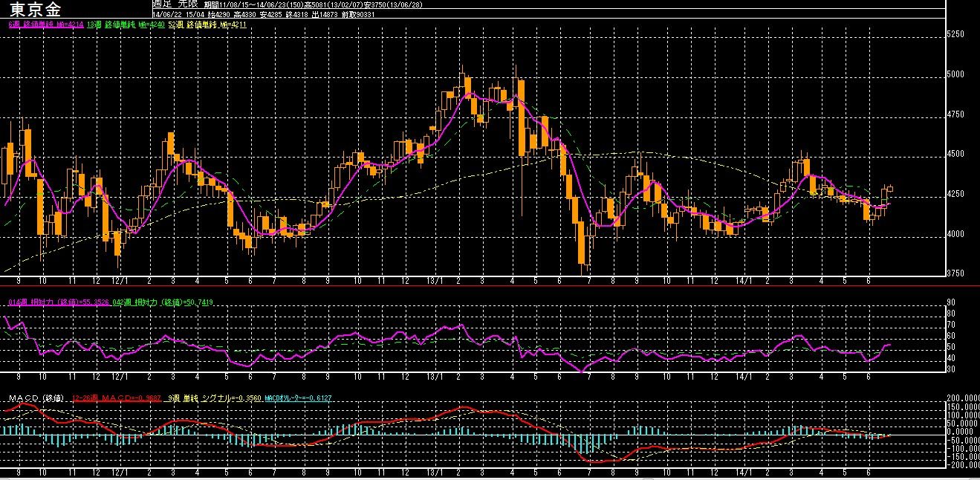Click the 30 RSI axis label

950,369
